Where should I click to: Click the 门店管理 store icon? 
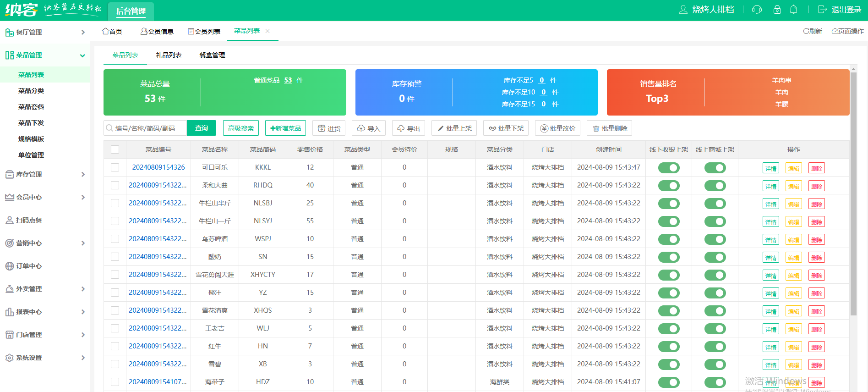pyautogui.click(x=9, y=335)
